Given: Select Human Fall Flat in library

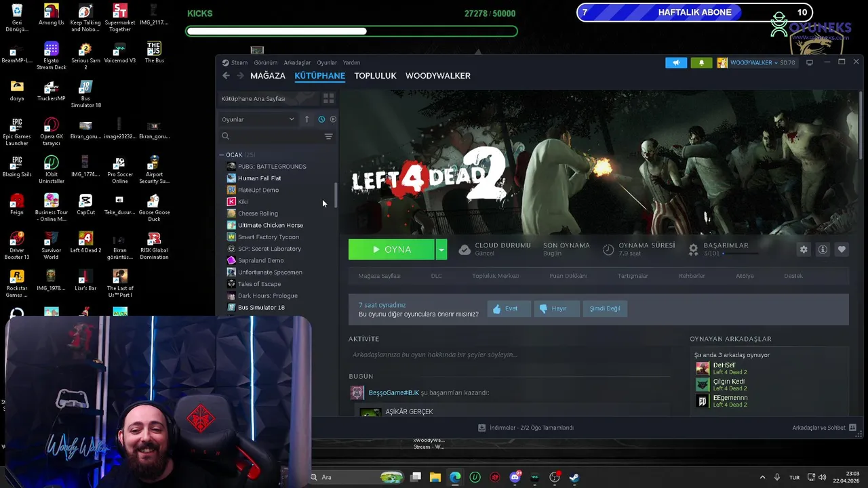Looking at the screenshot, I should pyautogui.click(x=259, y=178).
